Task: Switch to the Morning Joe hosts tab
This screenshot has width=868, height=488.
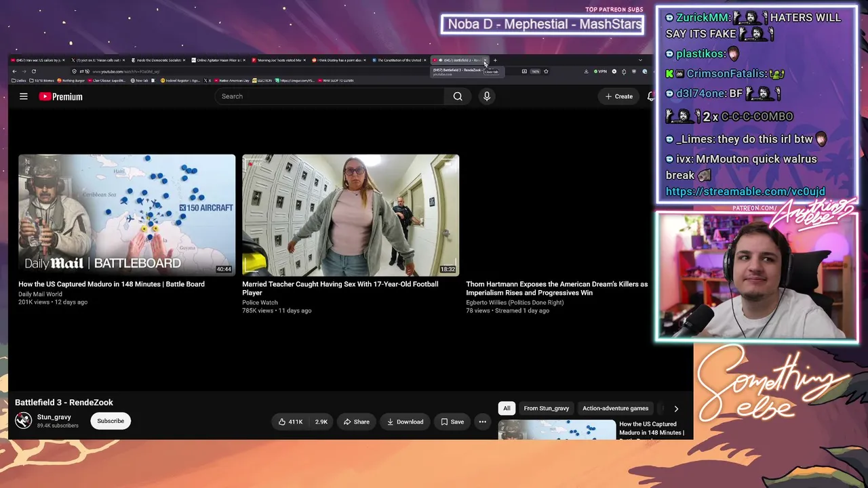Action: coord(278,60)
